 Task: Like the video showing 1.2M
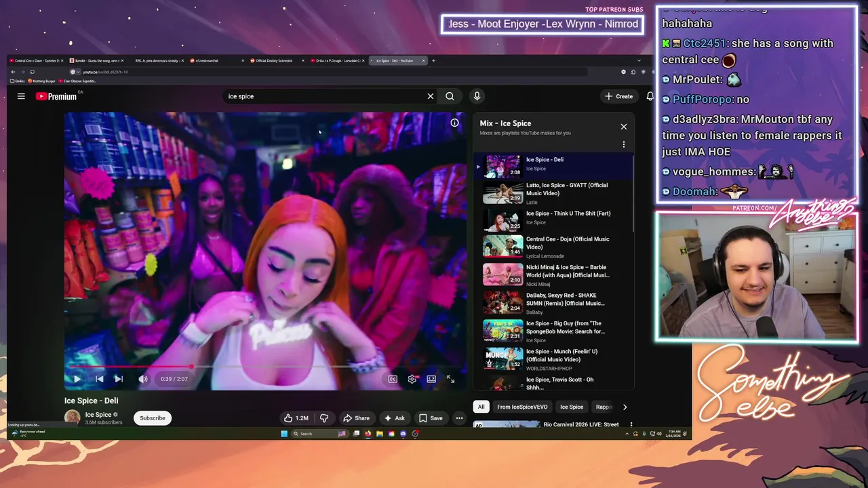296,418
